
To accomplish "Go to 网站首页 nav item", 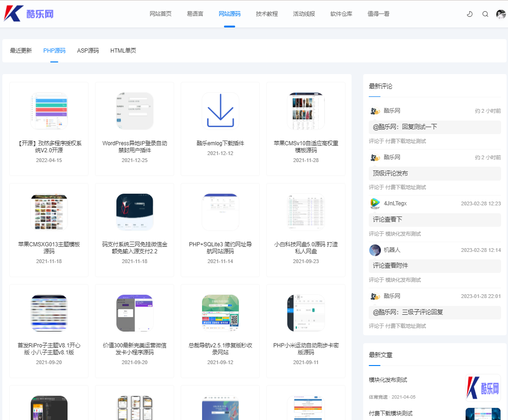I will pos(160,14).
